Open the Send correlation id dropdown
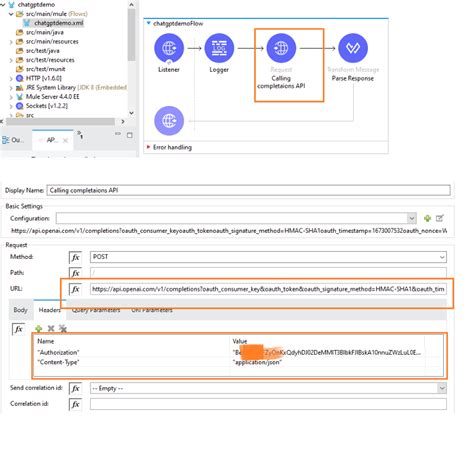The height and width of the screenshot is (462, 474). pyautogui.click(x=442, y=388)
